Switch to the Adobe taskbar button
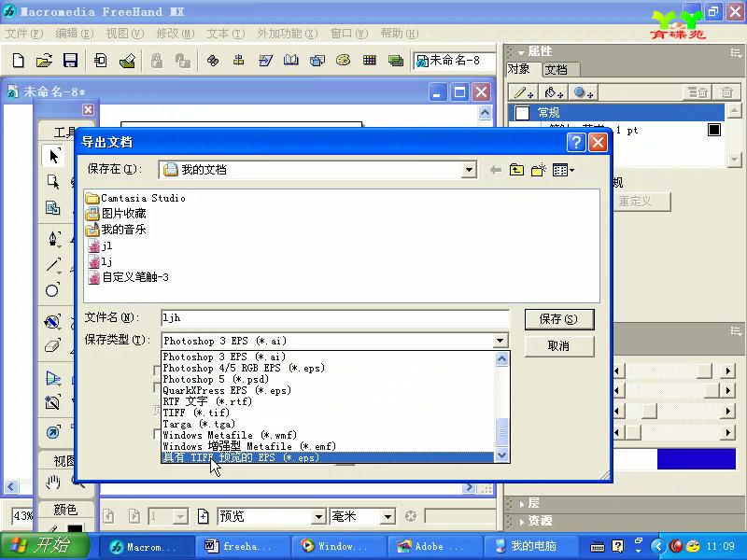 [435, 546]
